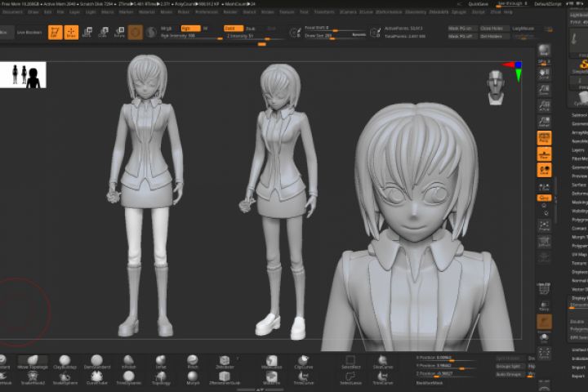
Task: Toggle the Solo mode button
Action: coord(544,337)
